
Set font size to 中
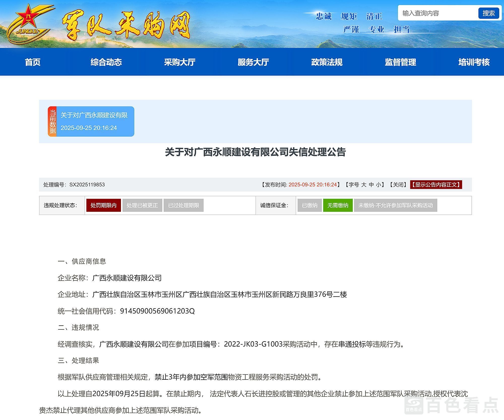[x=371, y=185]
